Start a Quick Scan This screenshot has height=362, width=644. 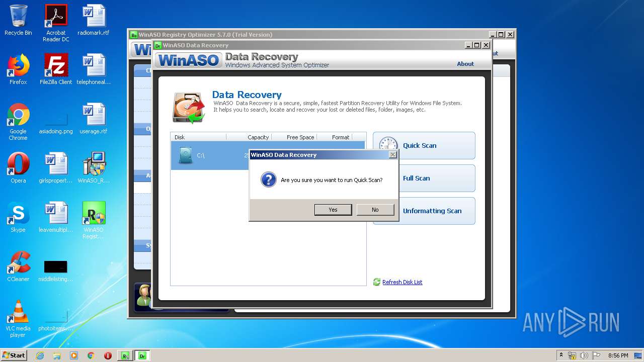(424, 146)
